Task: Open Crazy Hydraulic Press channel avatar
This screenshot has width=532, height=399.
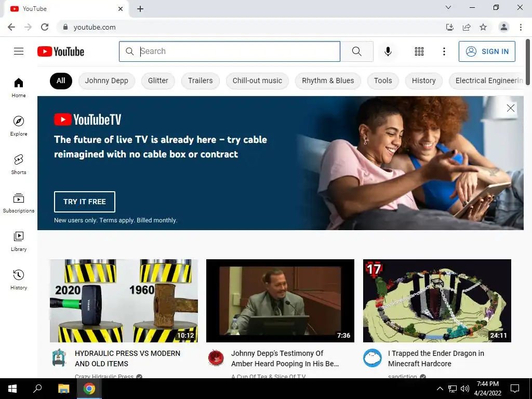Action: [x=59, y=357]
